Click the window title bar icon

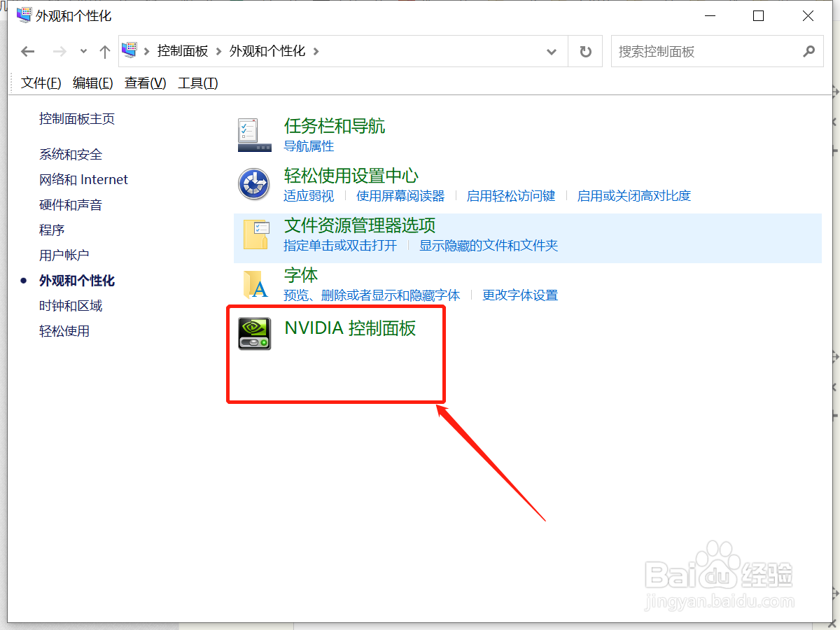(24, 15)
